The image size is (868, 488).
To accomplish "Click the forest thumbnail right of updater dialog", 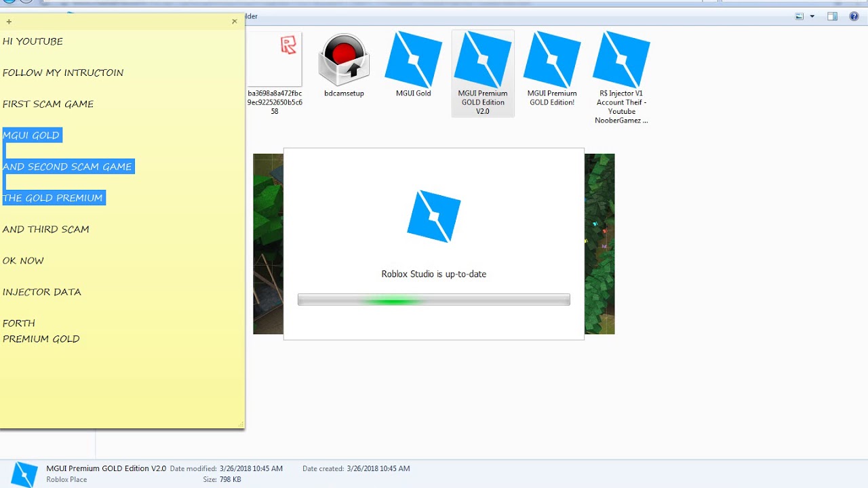I will [599, 244].
